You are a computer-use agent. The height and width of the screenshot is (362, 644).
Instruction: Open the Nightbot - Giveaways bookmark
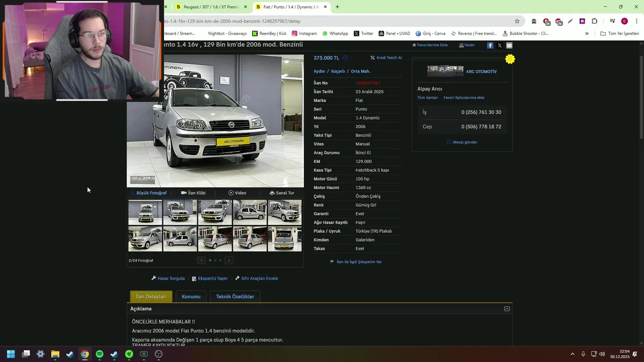[227, 33]
